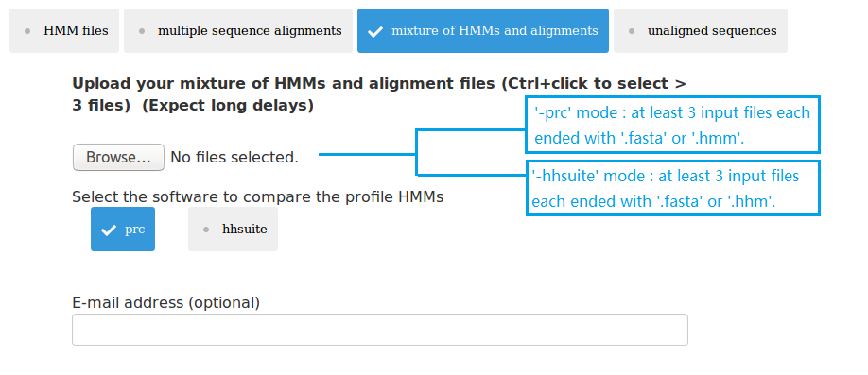Click the white checkmark on the prc option

(x=109, y=230)
